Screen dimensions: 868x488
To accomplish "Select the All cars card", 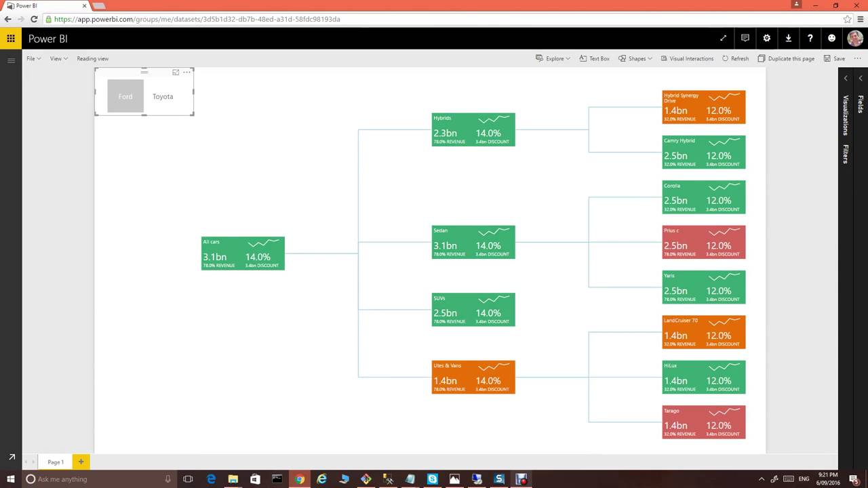I will [x=243, y=253].
